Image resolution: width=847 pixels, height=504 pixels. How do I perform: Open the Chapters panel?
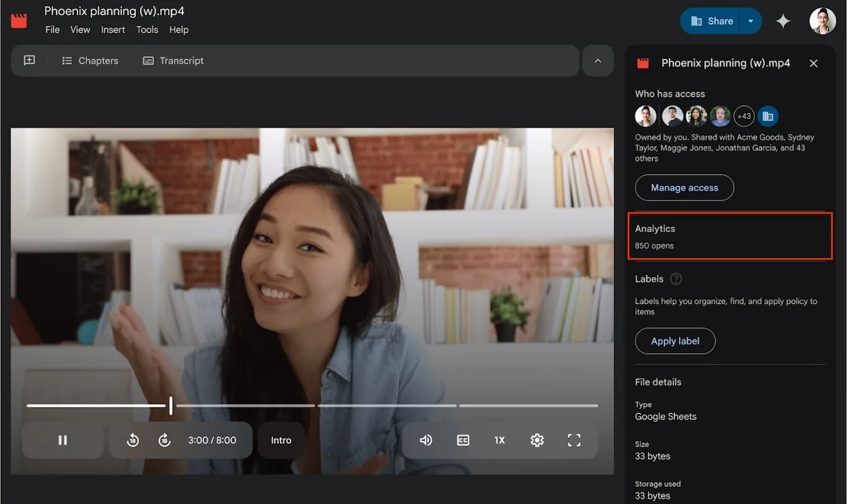tap(90, 60)
